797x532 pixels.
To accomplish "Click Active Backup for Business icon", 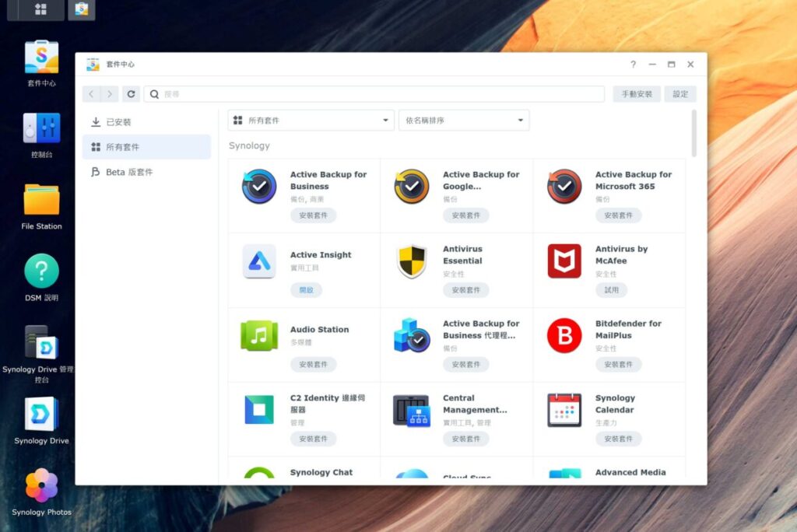I will click(259, 187).
